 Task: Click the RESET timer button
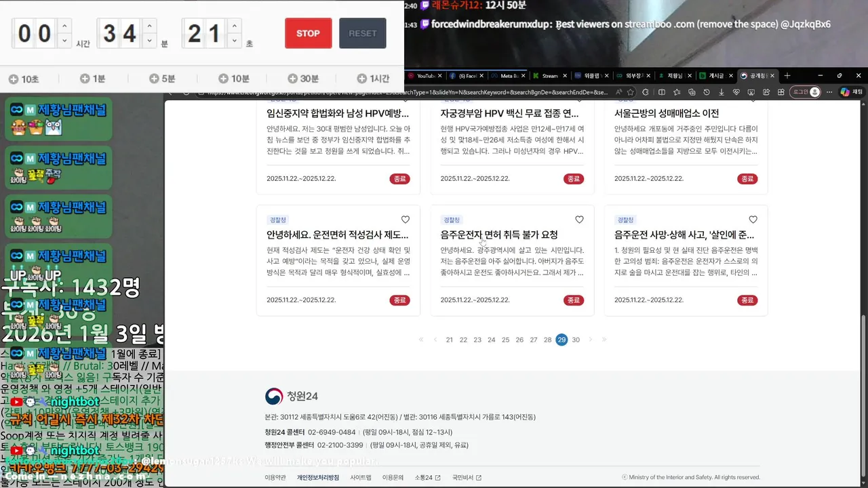(363, 33)
